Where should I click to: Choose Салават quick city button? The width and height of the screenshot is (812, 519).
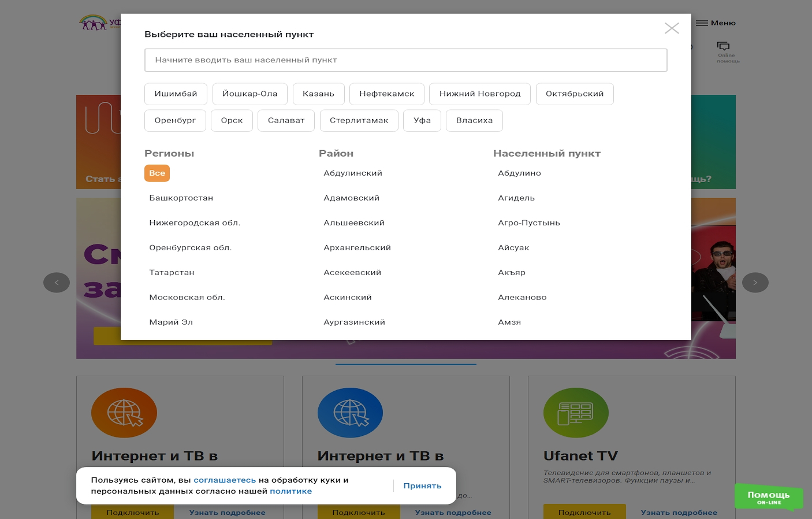(286, 120)
